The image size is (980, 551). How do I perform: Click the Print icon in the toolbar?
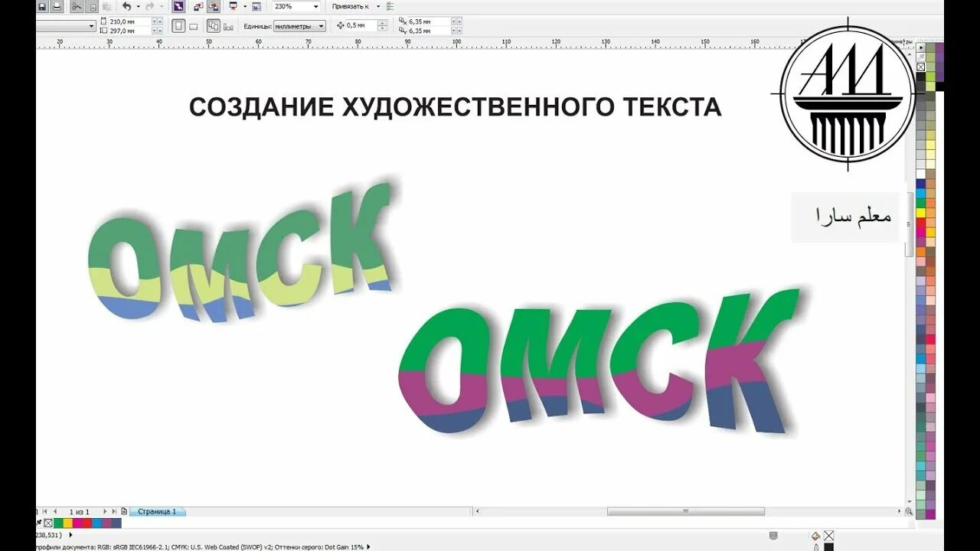[57, 7]
